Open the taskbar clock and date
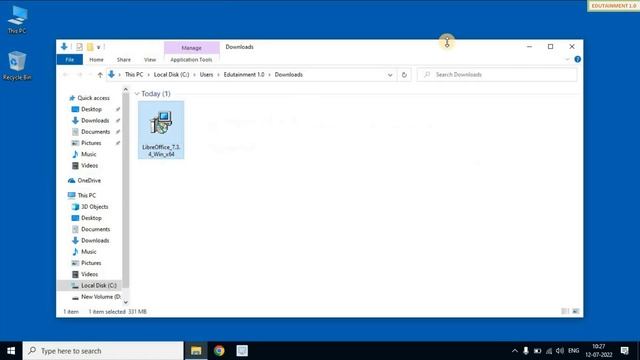The height and width of the screenshot is (360, 640). (x=599, y=351)
